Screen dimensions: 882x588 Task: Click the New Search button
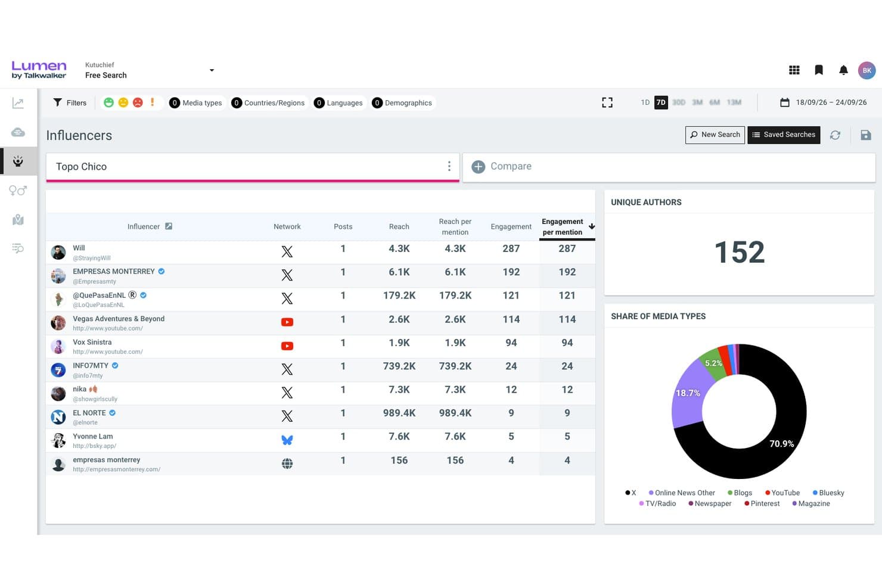pos(715,135)
